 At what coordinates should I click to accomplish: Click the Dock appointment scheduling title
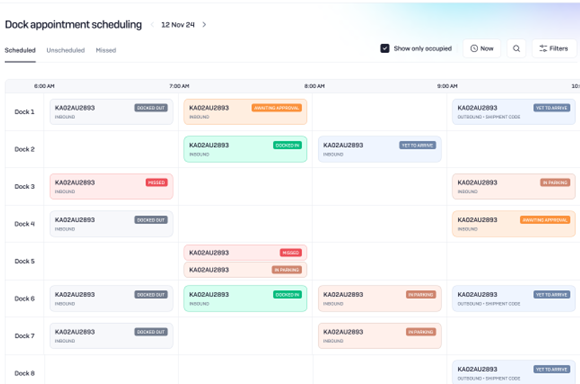73,24
